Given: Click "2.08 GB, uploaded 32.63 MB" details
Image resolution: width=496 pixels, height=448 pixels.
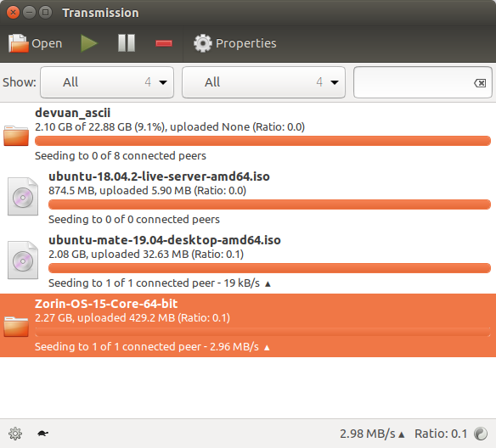Looking at the screenshot, I should point(146,255).
